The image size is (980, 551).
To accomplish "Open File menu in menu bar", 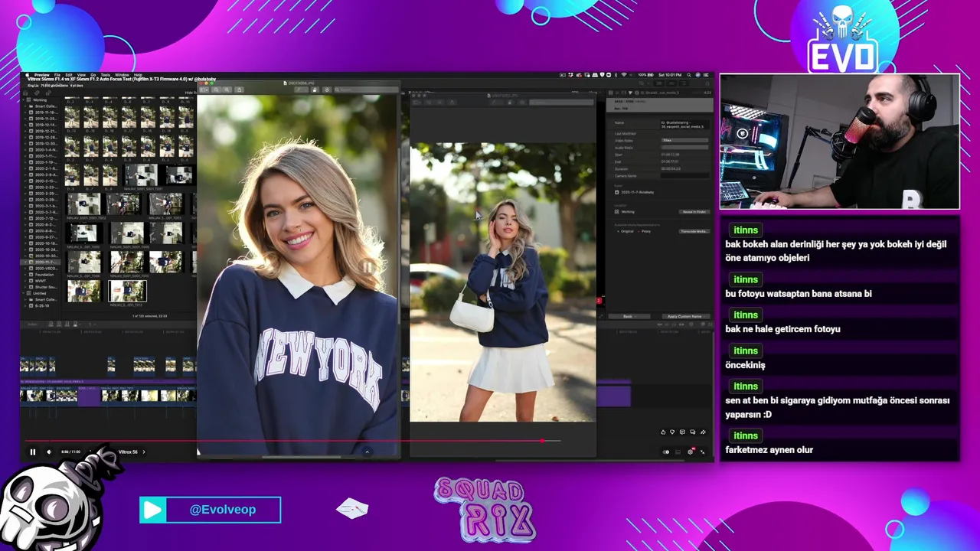I will click(x=57, y=75).
